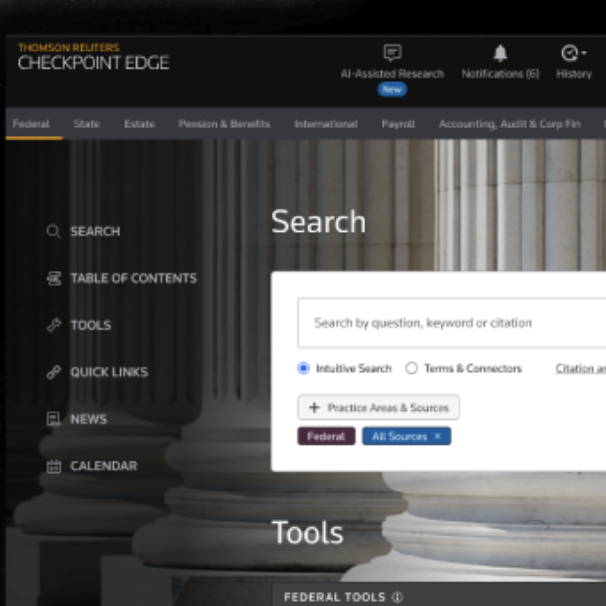Image resolution: width=606 pixels, height=606 pixels.
Task: Click the Calendar icon in sidebar
Action: 54,466
